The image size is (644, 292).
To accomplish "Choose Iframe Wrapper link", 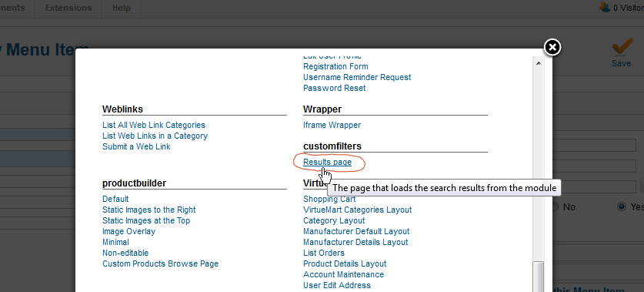I will 332,125.
